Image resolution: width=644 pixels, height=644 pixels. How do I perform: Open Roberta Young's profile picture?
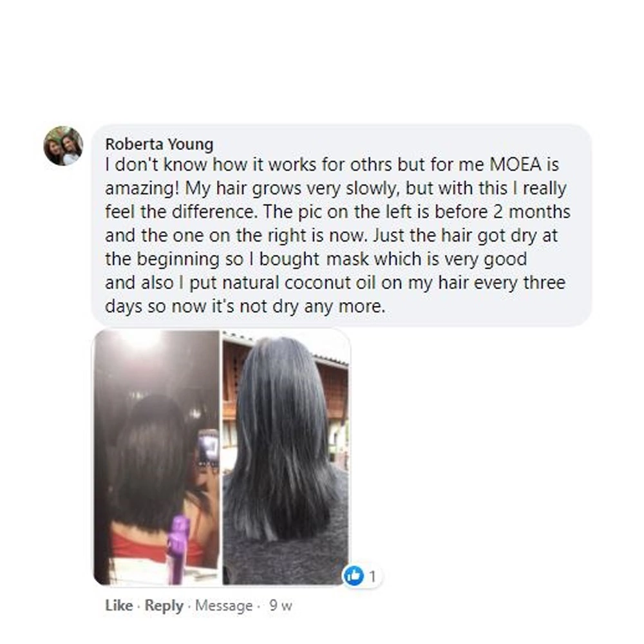click(63, 146)
